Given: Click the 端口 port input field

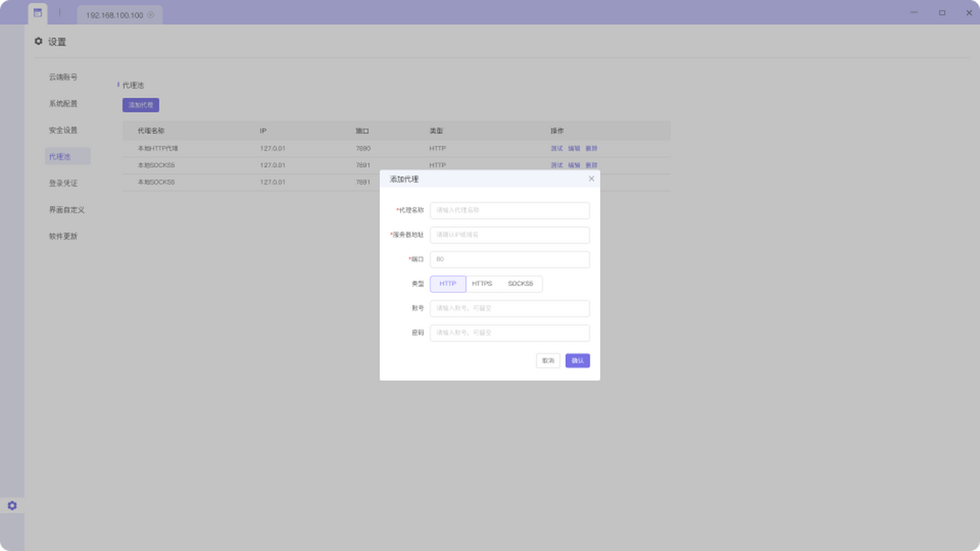Looking at the screenshot, I should tap(510, 260).
